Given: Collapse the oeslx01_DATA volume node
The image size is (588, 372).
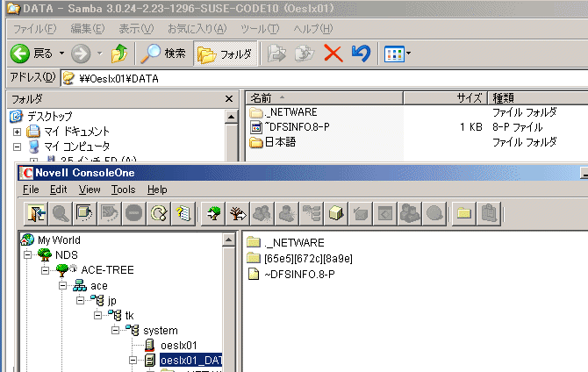Looking at the screenshot, I should coord(133,361).
